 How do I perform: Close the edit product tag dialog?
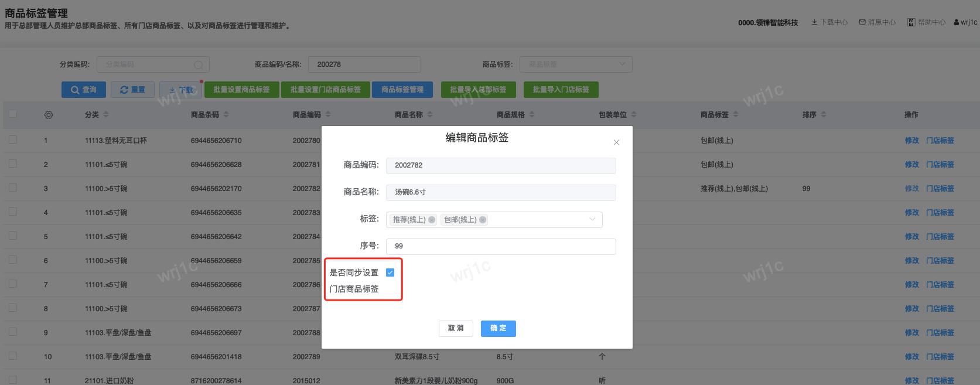(616, 142)
